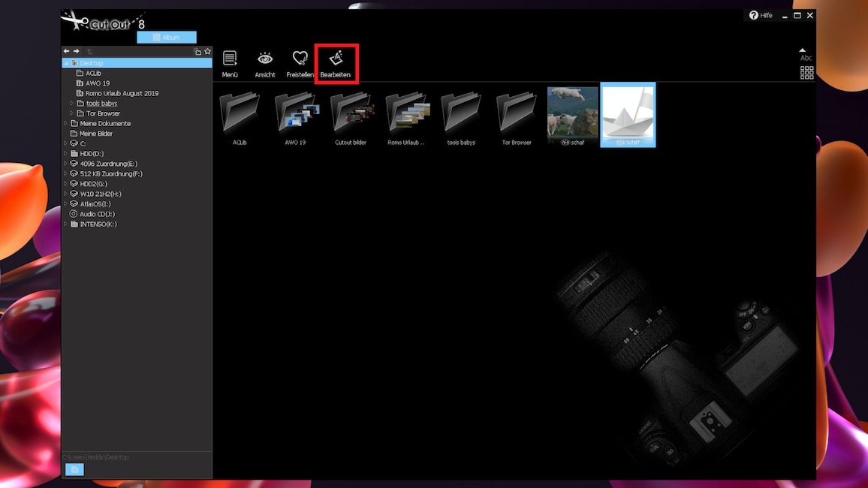Expand the HDD(D:) drive node

65,153
